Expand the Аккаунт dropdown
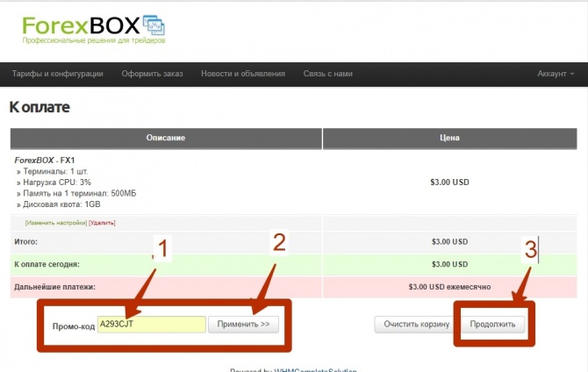This screenshot has width=588, height=372. pos(556,74)
